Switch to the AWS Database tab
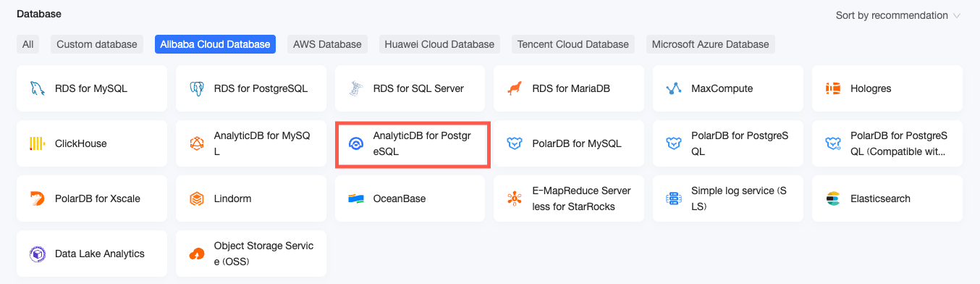980x284 pixels. pos(327,44)
